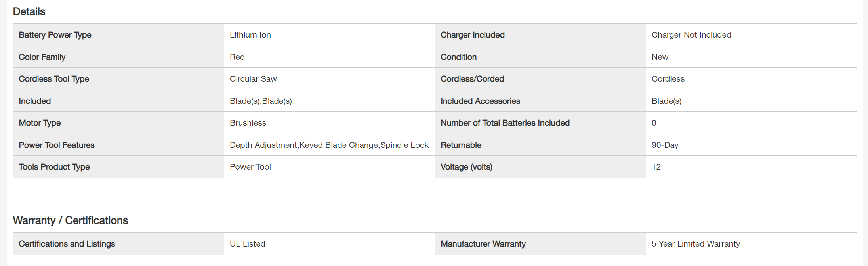Viewport: 868px width, 266px height.
Task: Click the Power Tool Features label
Action: coord(57,145)
